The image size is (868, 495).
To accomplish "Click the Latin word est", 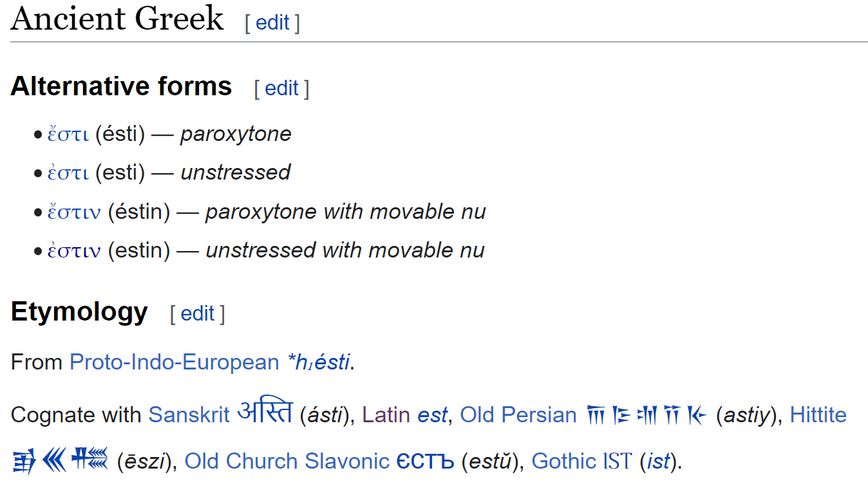I will (432, 415).
